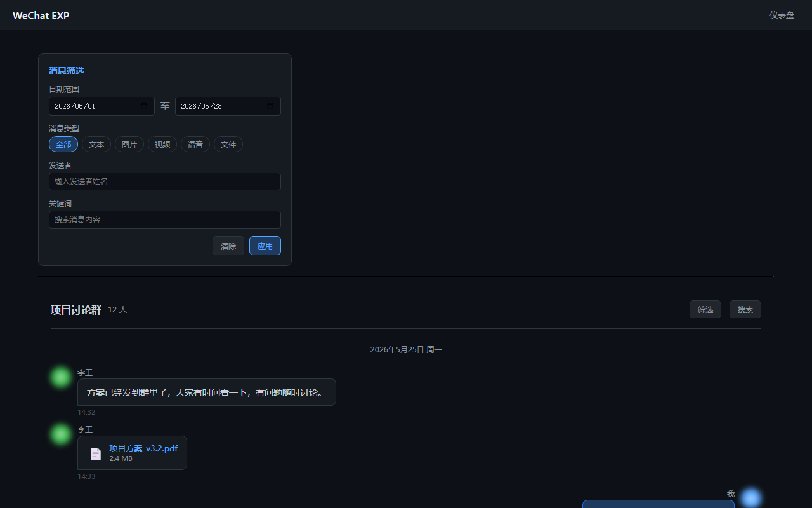The width and height of the screenshot is (812, 508).
Task: Click the 2.4 MB file size text
Action: click(121, 458)
